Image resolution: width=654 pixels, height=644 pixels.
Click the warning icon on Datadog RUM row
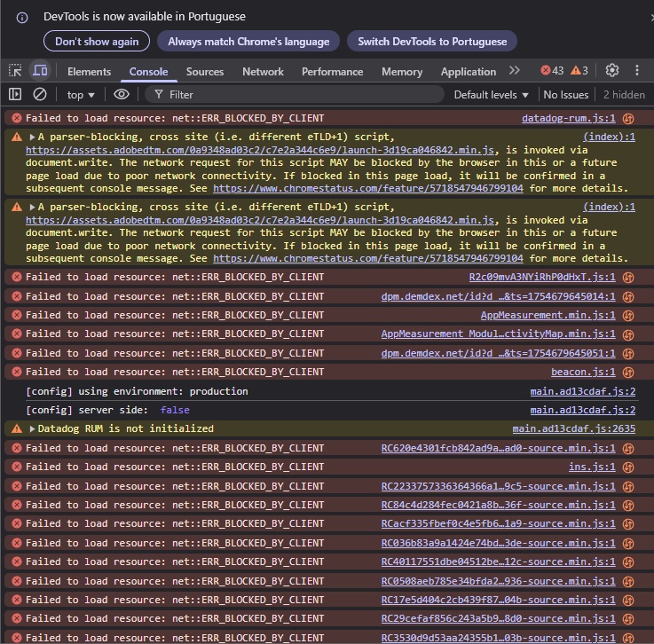17,428
